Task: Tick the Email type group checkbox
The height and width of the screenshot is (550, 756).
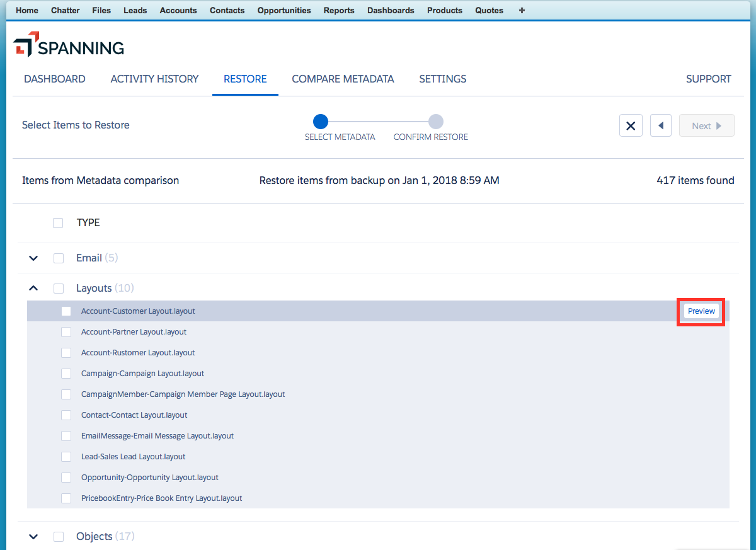Action: [59, 258]
